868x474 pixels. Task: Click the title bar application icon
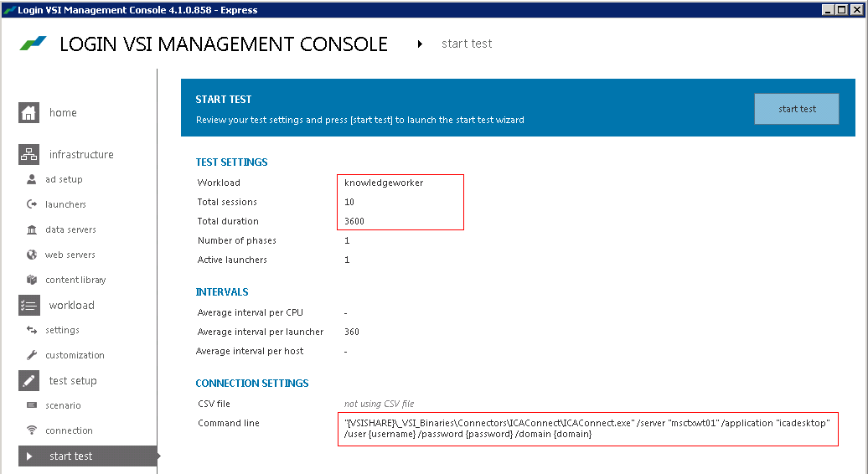coord(9,10)
